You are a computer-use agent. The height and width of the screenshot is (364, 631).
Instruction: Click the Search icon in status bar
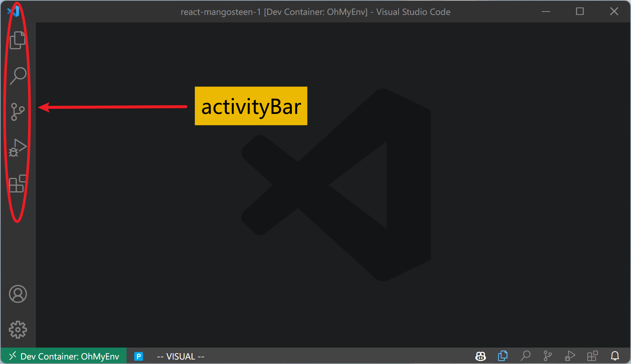pyautogui.click(x=525, y=356)
